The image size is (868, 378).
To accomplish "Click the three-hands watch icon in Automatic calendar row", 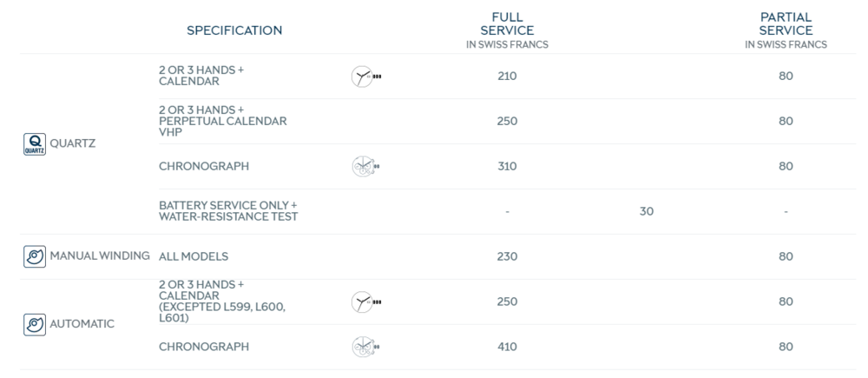I will [x=366, y=302].
